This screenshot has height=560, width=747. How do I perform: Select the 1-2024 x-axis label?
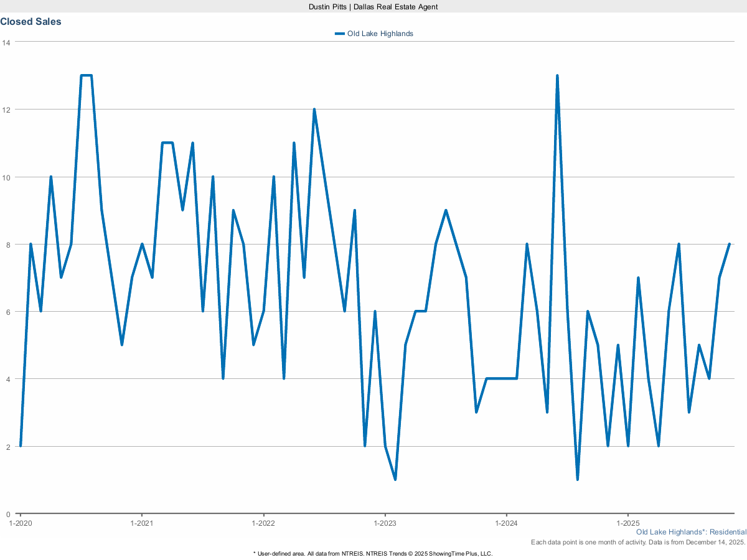506,523
